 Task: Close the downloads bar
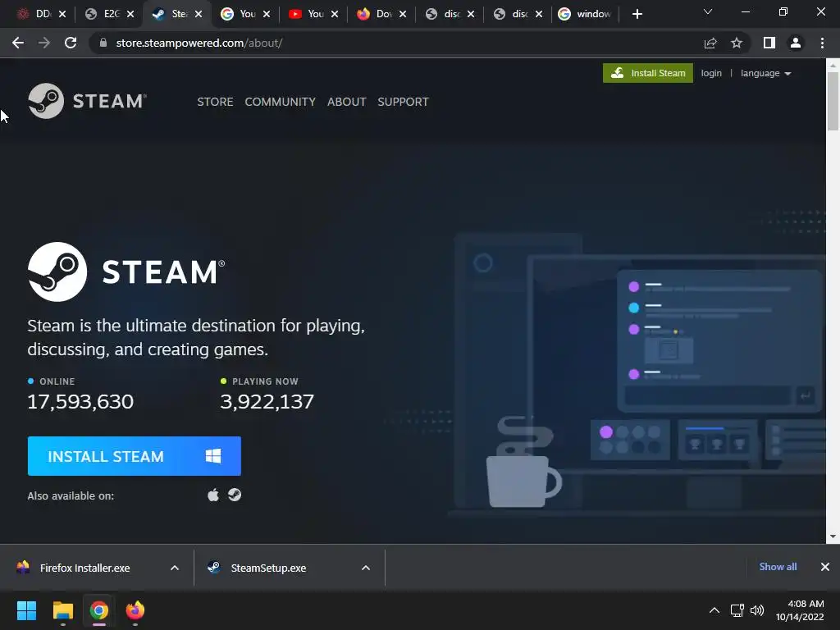(x=825, y=567)
